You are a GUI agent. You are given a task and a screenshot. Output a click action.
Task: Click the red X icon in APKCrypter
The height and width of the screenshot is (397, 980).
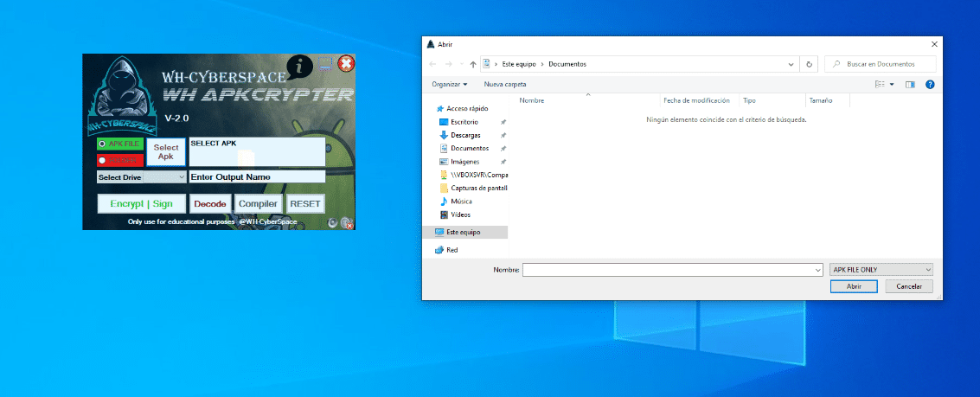(345, 63)
